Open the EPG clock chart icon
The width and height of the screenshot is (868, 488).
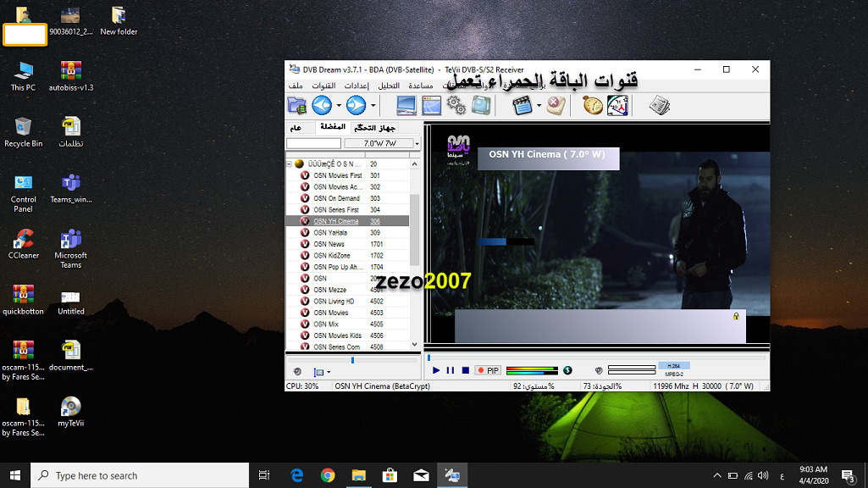[618, 105]
